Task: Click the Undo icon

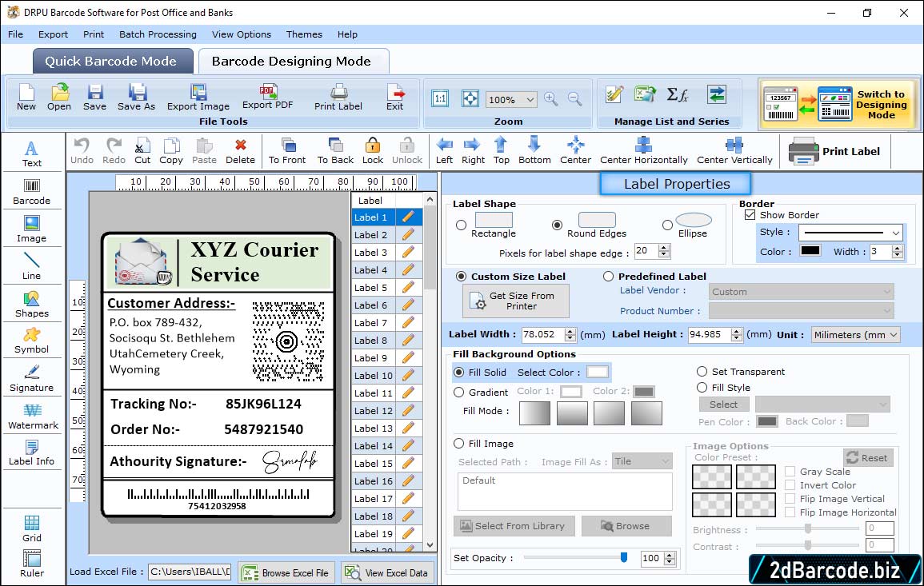Action: (x=82, y=151)
